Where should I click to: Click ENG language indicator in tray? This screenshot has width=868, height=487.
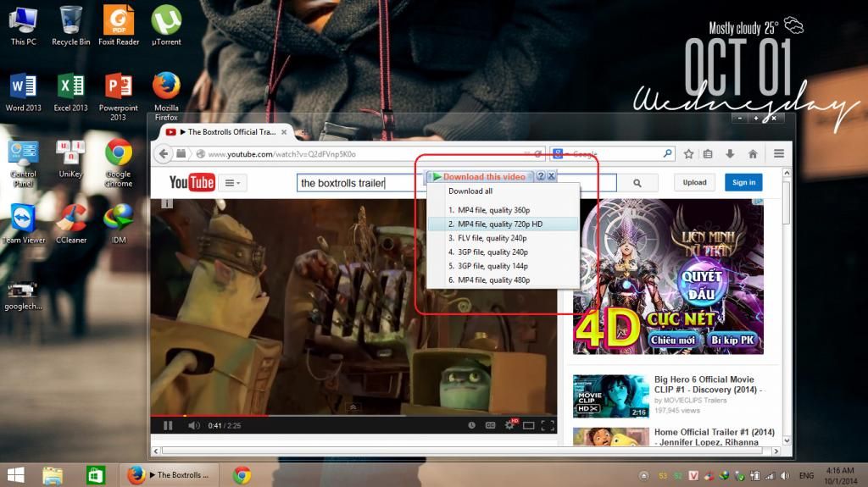point(806,475)
